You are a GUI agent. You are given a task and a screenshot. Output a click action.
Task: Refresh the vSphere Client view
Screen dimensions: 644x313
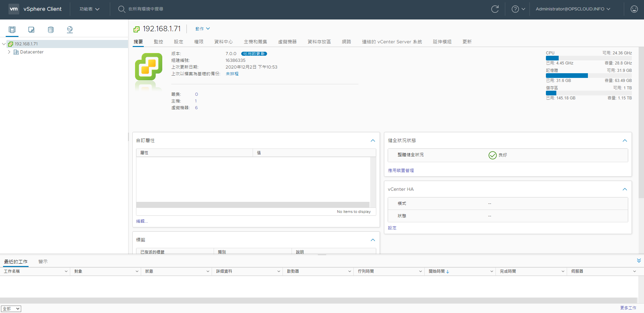coord(495,9)
